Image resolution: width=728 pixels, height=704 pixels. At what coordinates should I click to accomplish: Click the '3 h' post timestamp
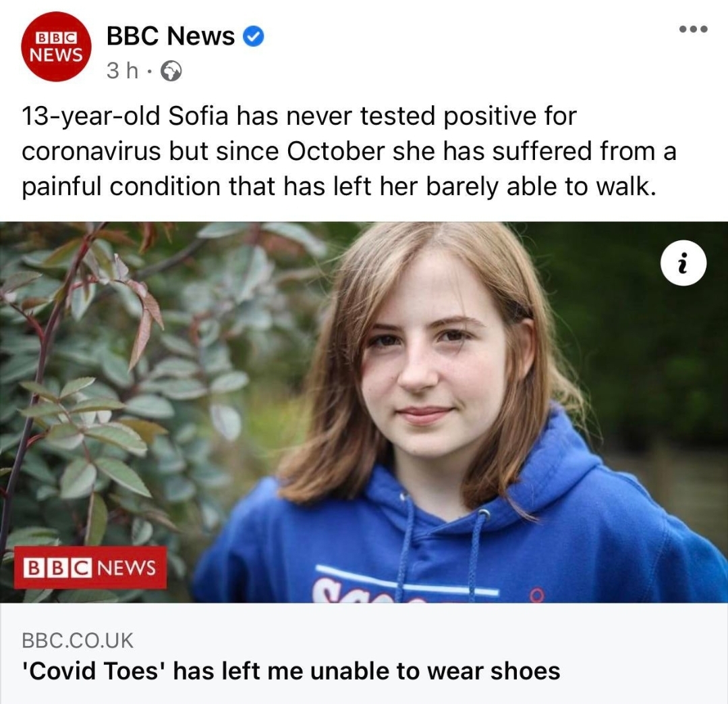(122, 71)
